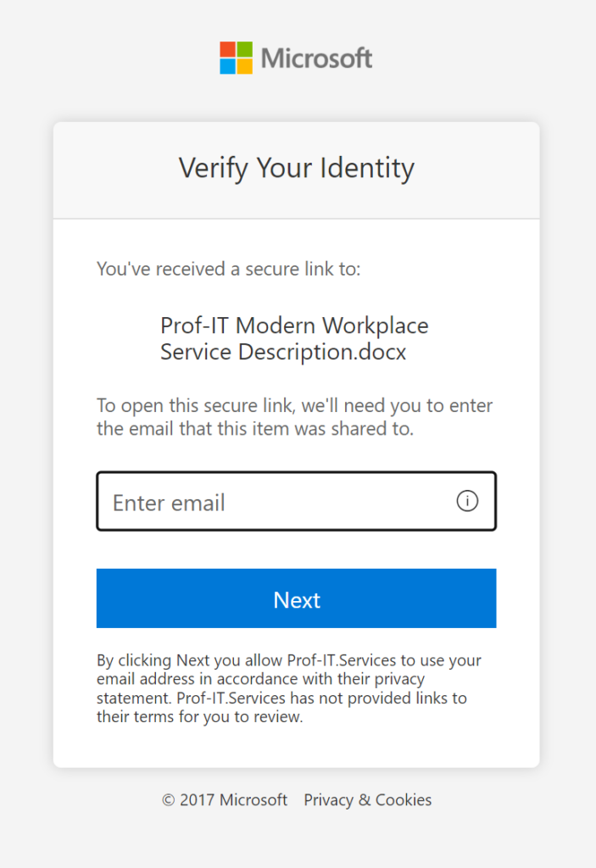This screenshot has height=868, width=596.
Task: Click the "statement. Prof-IT.Services has not" line
Action: (x=281, y=698)
